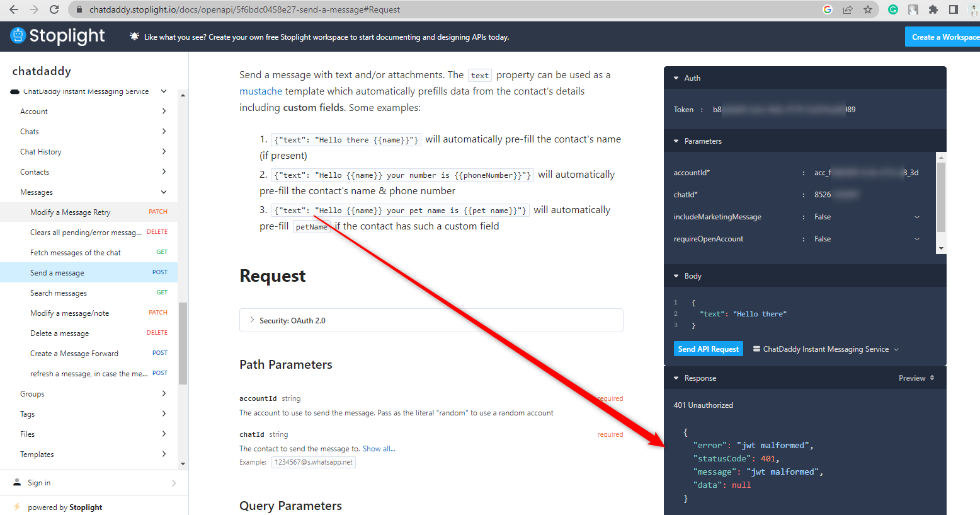Click the browser forward arrow

(x=34, y=9)
